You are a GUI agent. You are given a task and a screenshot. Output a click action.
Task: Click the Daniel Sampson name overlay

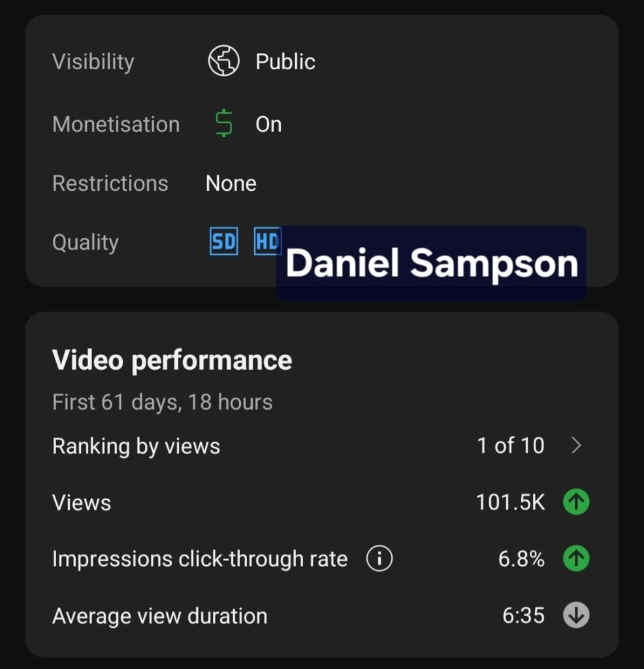pyautogui.click(x=431, y=263)
